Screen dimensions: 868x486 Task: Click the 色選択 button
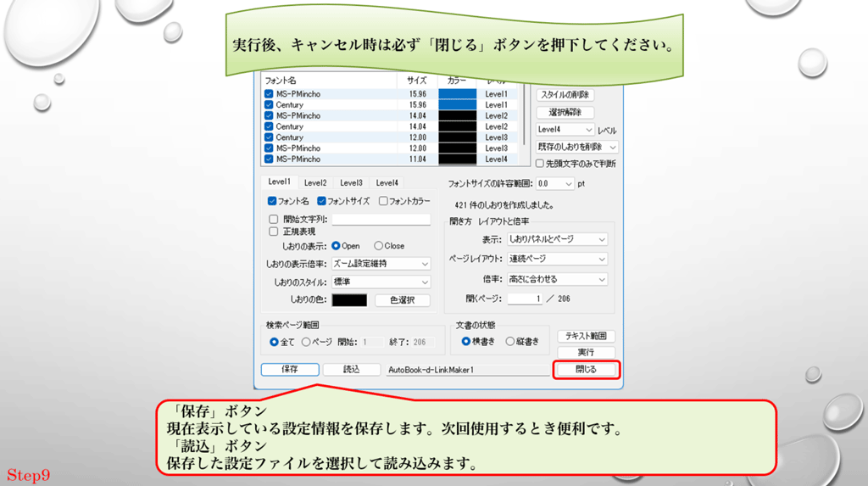point(402,300)
